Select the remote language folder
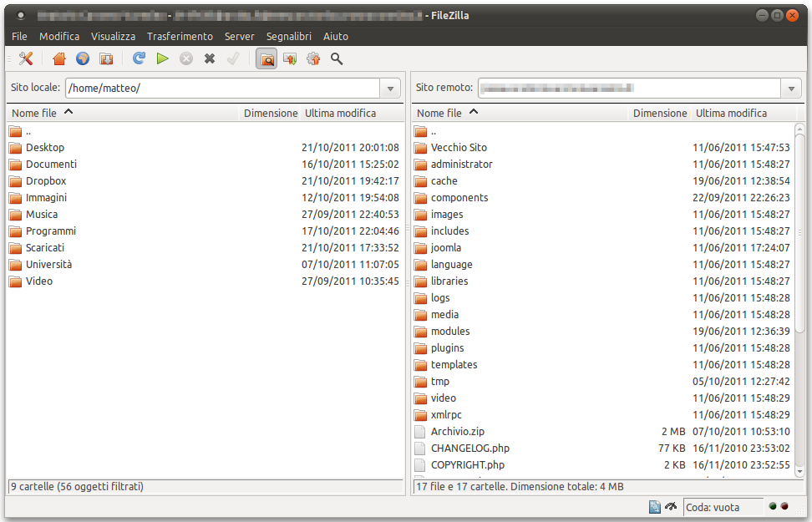This screenshot has height=522, width=812. pyautogui.click(x=603, y=264)
